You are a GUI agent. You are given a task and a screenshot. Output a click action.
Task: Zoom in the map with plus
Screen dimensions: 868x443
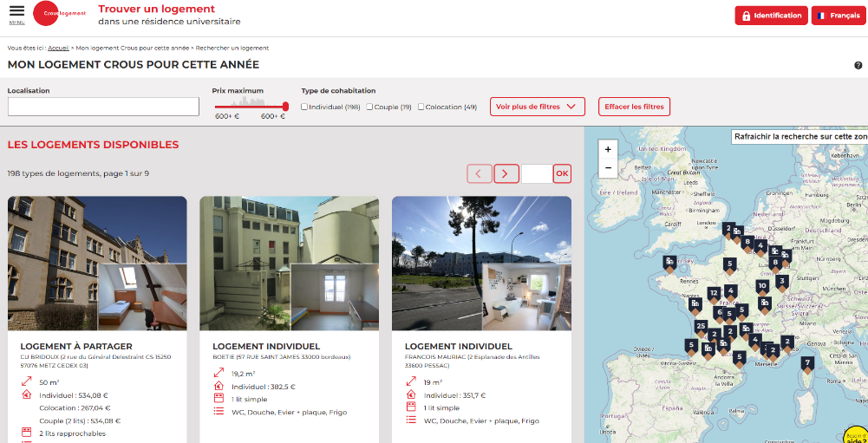[x=608, y=149]
